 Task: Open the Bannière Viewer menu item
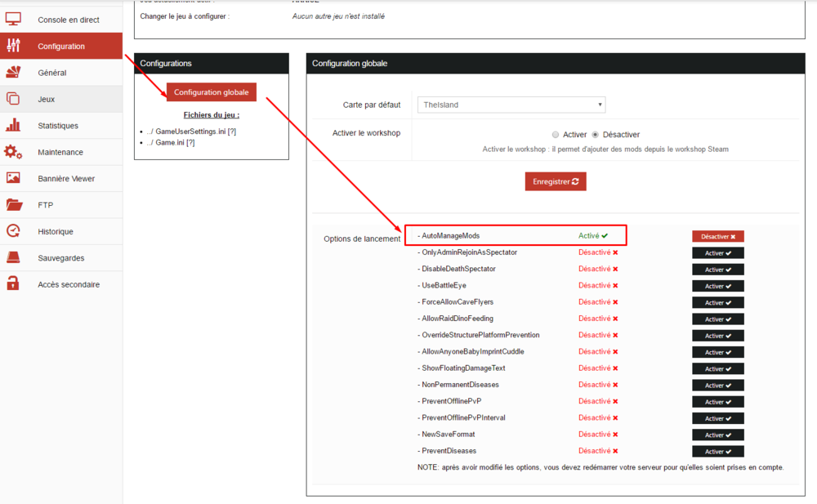pos(66,178)
